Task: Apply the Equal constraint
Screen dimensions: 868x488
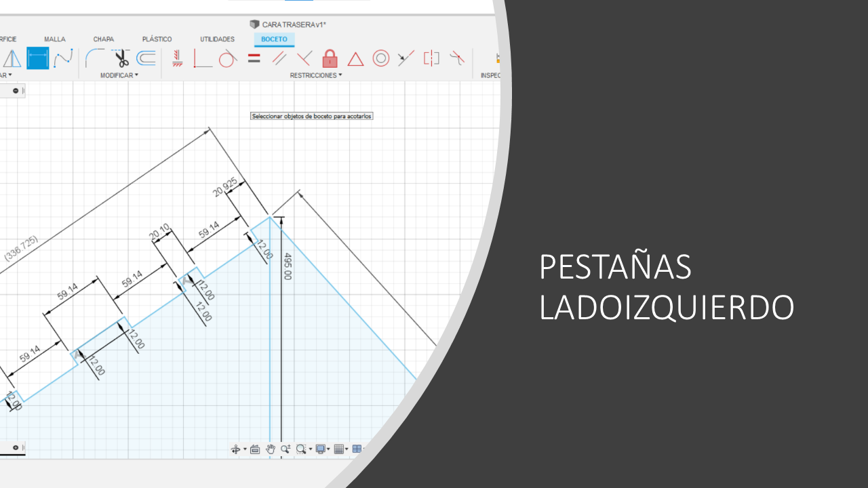Action: click(x=254, y=58)
